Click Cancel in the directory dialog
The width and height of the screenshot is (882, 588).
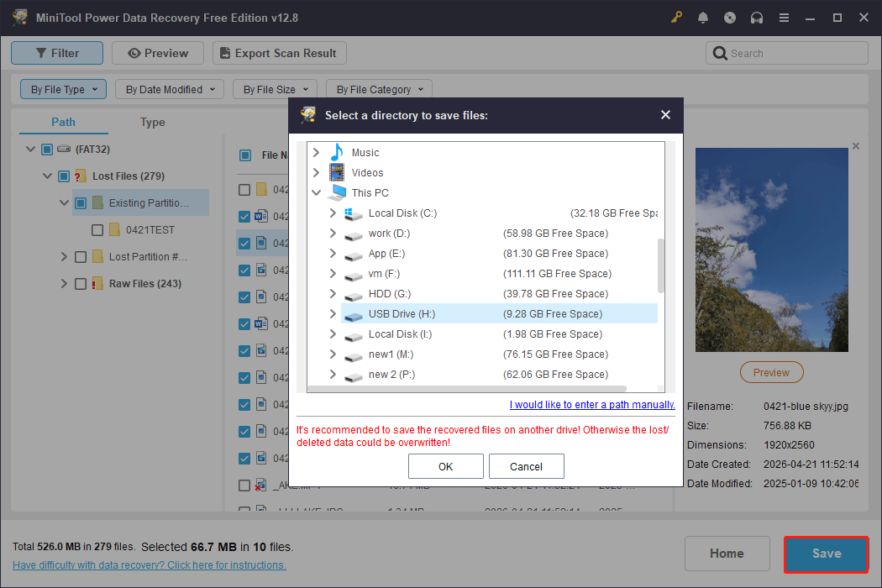coord(526,466)
